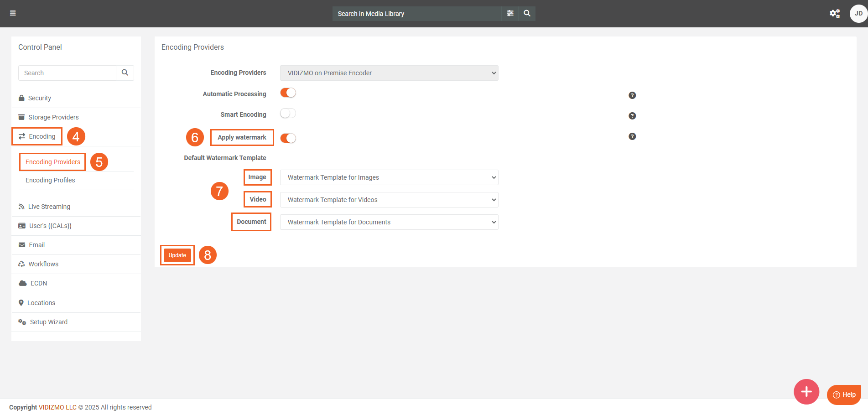Viewport: 868px width, 415px height.
Task: Select Encoding Profiles in the sidebar
Action: (x=50, y=180)
